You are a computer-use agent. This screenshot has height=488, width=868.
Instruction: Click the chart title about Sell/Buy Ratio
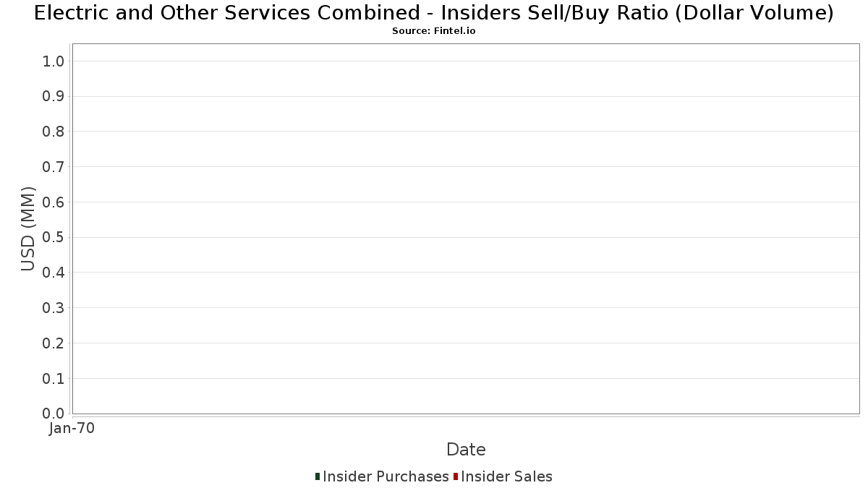[x=434, y=13]
